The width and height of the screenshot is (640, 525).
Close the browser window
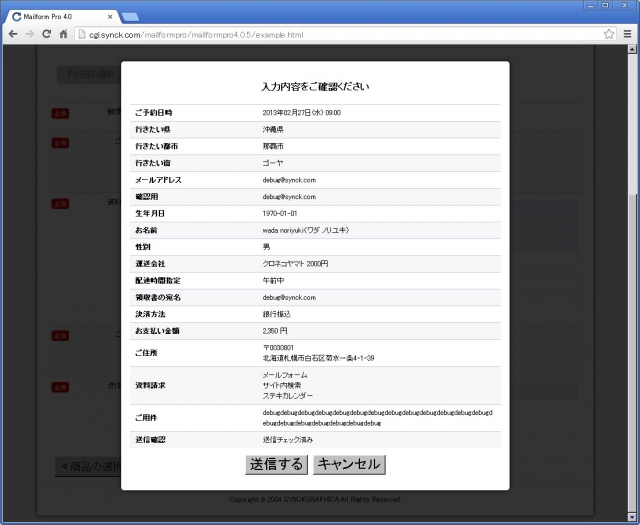pos(624,6)
